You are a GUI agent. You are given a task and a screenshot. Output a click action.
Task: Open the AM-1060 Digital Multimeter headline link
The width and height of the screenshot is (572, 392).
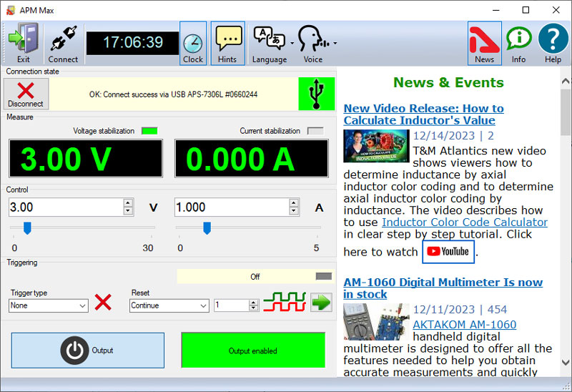pyautogui.click(x=443, y=288)
